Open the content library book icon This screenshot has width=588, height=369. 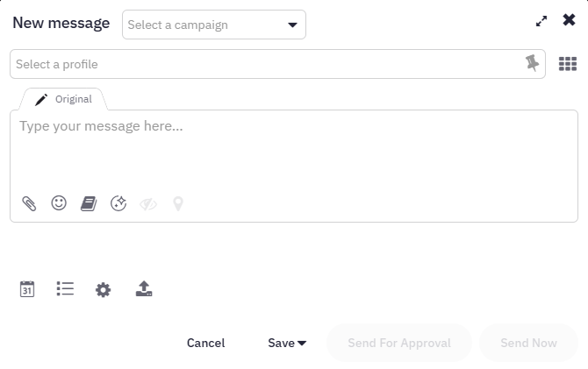[89, 204]
